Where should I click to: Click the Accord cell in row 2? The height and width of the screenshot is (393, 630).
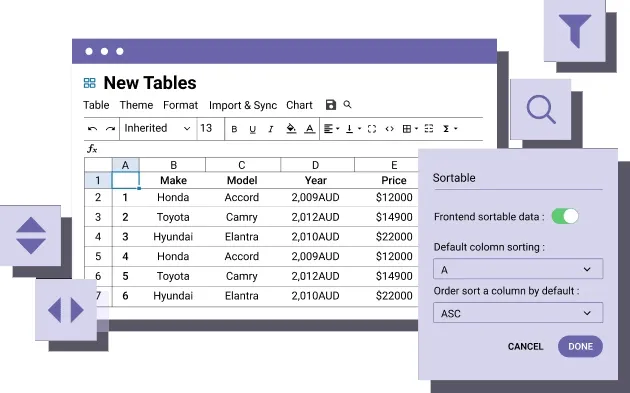(x=243, y=197)
